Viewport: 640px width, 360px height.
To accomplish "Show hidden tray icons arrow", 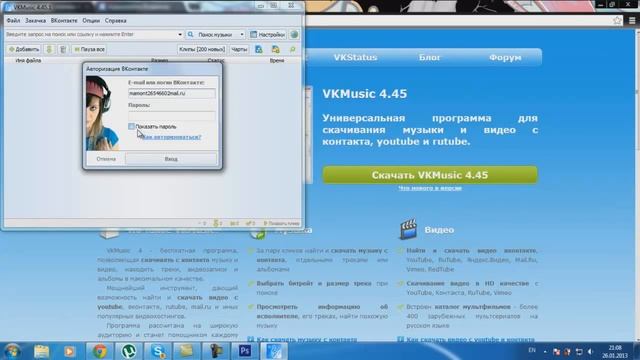I will [545, 351].
